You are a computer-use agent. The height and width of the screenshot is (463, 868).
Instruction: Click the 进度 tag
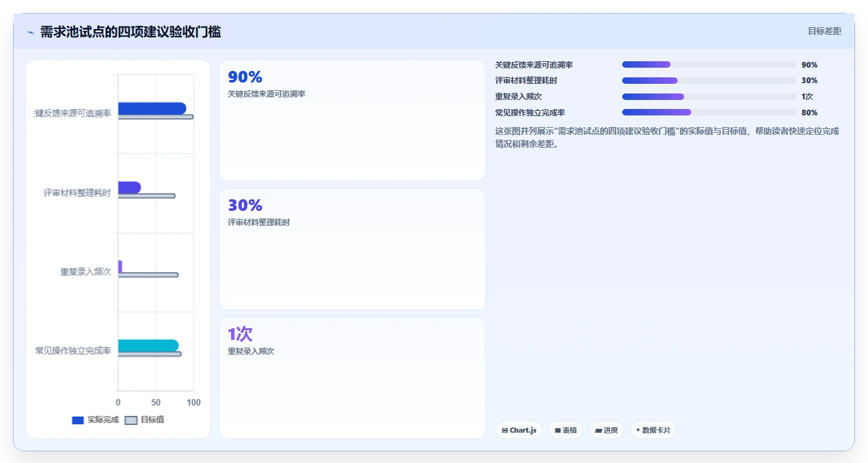pyautogui.click(x=607, y=430)
